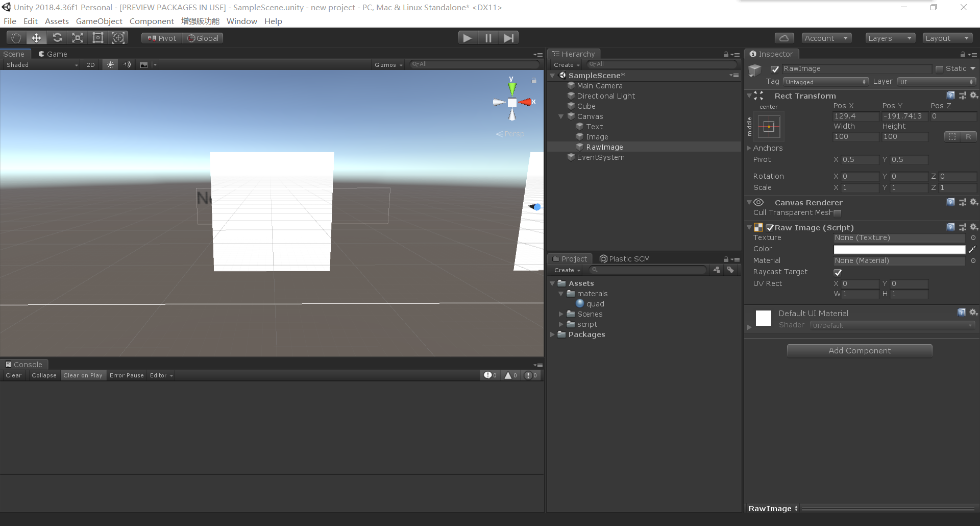The height and width of the screenshot is (526, 980).
Task: Open Raw Image component gear menu
Action: click(x=974, y=227)
